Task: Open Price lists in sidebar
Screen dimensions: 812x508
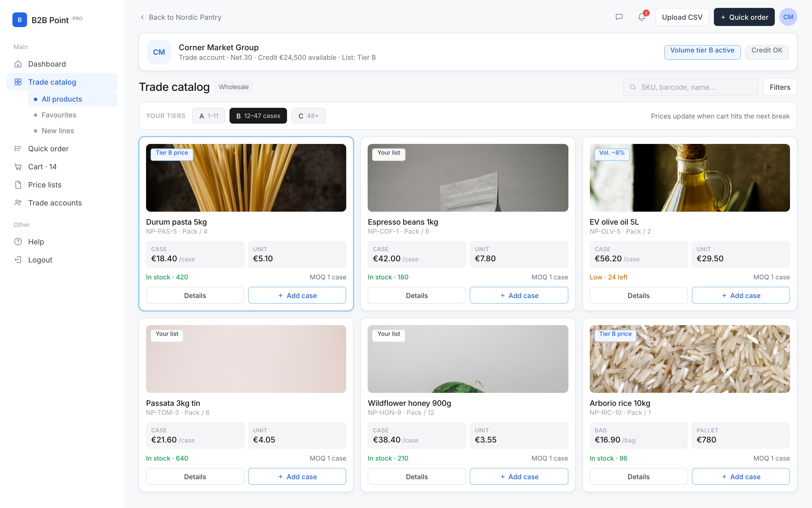Action: (x=62, y=185)
